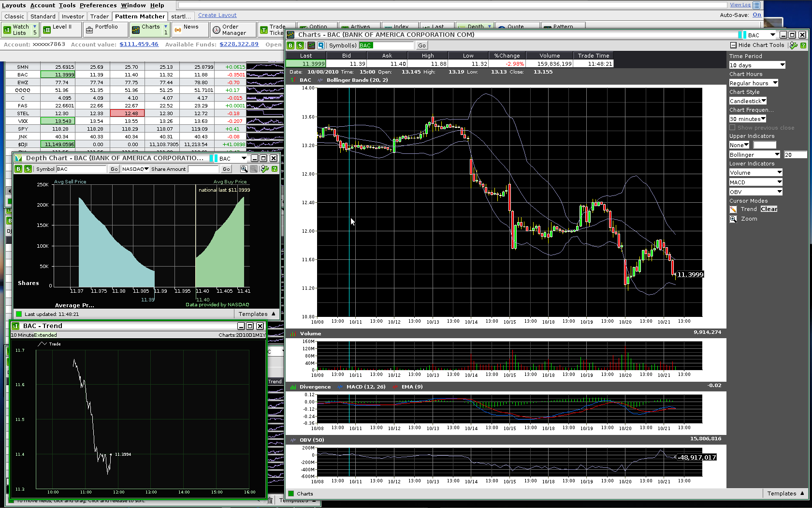Screen dimensions: 812x508
Task: Open the NASDAQ exchange dropdown in Depth Chart
Action: pos(135,169)
